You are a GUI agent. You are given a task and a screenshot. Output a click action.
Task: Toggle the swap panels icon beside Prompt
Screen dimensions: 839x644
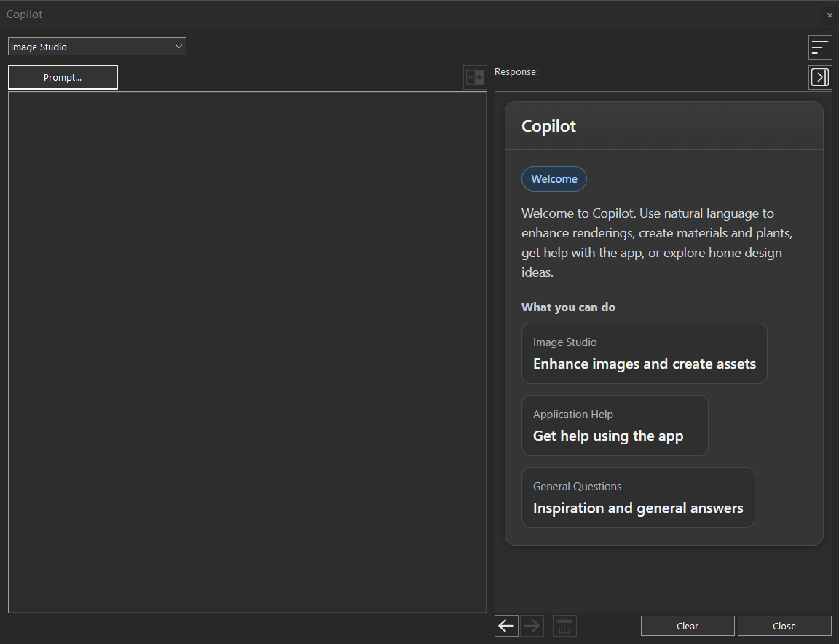[475, 78]
